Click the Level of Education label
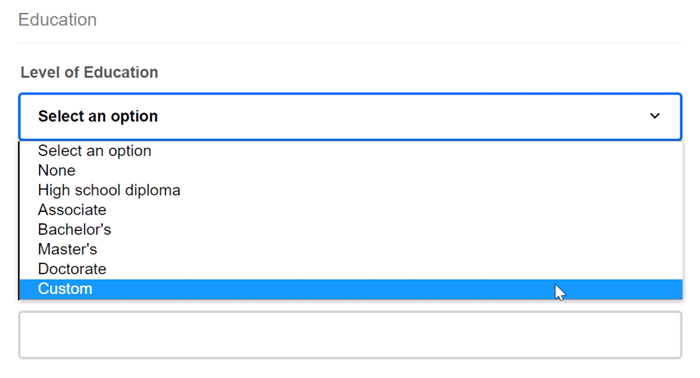The height and width of the screenshot is (378, 700). tap(89, 72)
